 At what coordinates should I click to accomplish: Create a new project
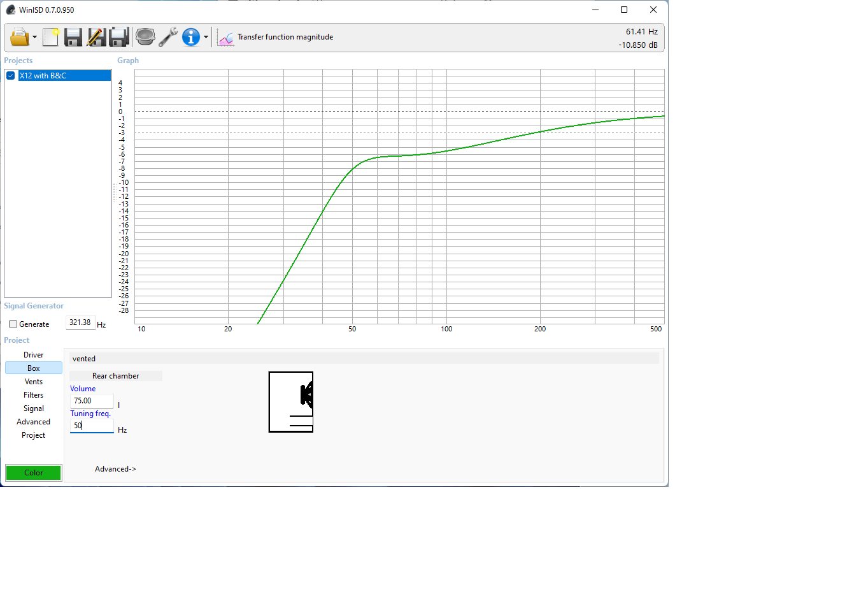click(50, 37)
